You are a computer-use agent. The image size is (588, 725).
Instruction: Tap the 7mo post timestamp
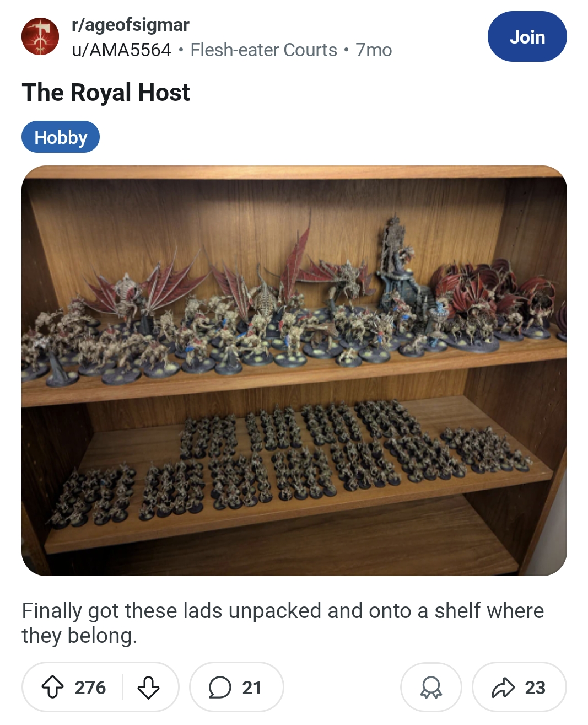tap(374, 50)
